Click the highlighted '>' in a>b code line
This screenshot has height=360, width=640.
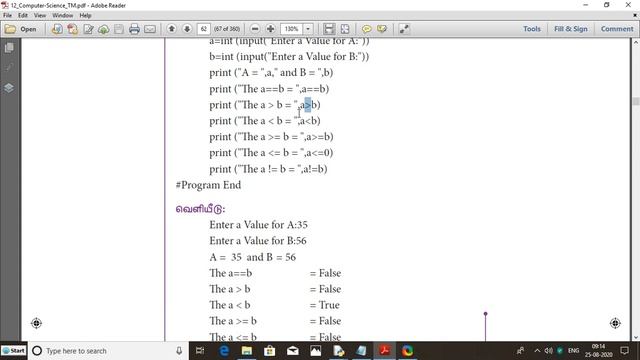pos(308,105)
